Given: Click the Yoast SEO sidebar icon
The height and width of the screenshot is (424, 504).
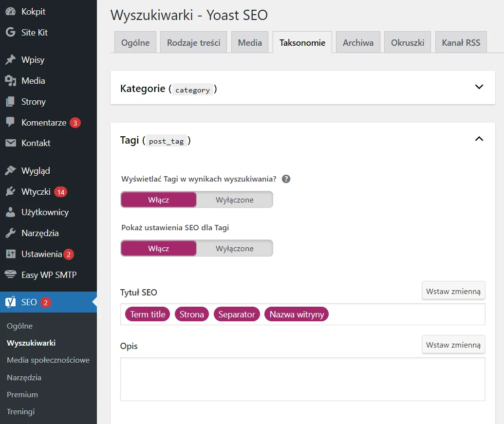Looking at the screenshot, I should tap(12, 302).
